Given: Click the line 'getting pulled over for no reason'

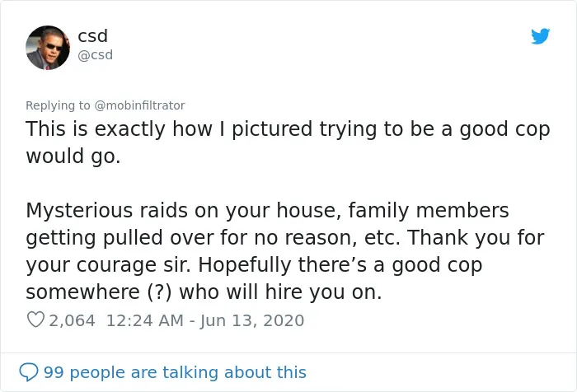Looking at the screenshot, I should tap(285, 237).
